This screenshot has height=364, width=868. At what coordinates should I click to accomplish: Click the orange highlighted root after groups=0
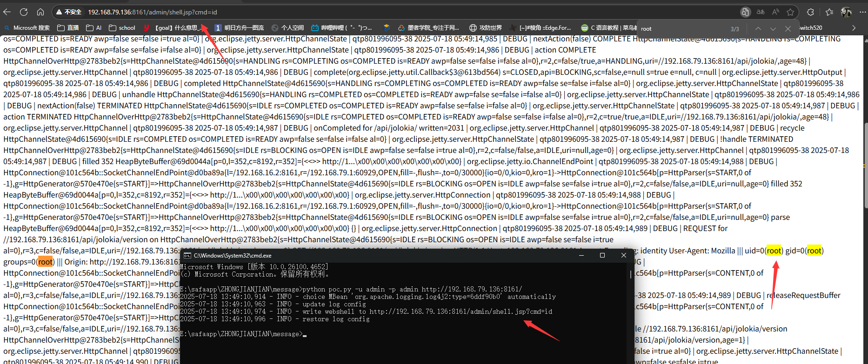(46, 262)
